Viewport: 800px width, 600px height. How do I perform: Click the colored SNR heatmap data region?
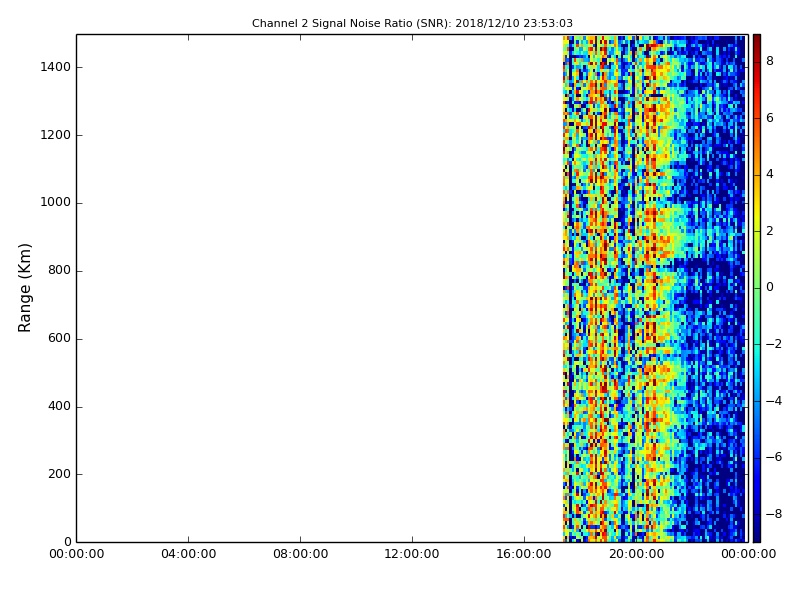click(x=654, y=288)
